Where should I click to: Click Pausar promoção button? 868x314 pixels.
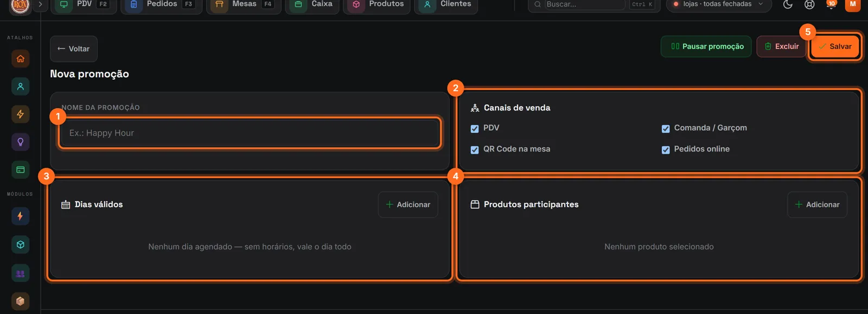pos(706,47)
